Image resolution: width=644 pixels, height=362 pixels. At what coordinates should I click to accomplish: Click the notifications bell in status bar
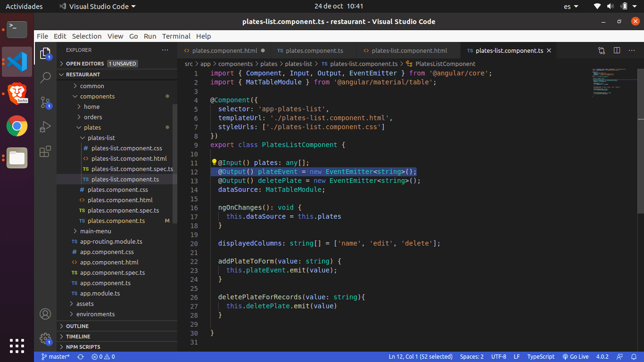[633, 357]
